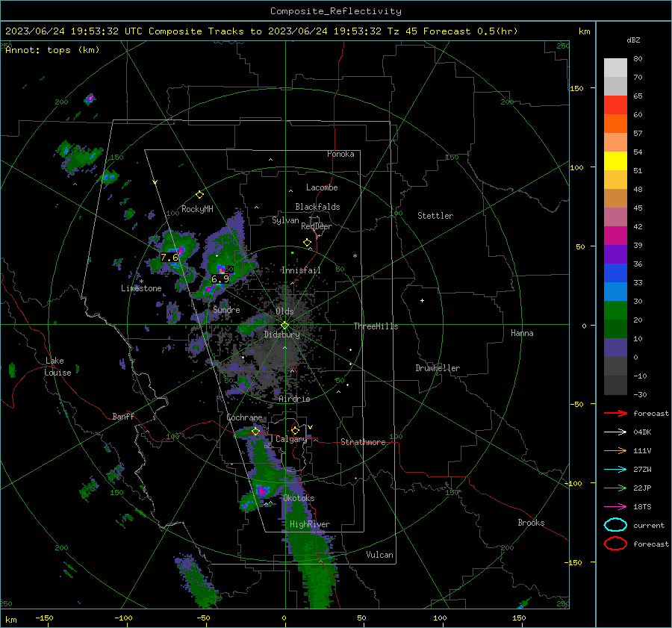Click the Stettler town label
The height and width of the screenshot is (628, 672).
pyautogui.click(x=435, y=216)
